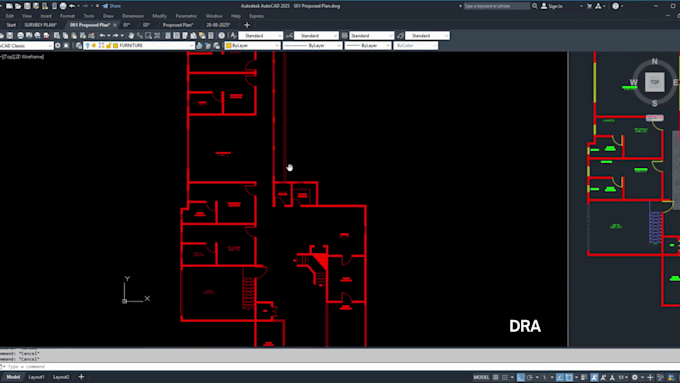Open the View menu
Viewport: 680px width, 383px height.
coord(27,16)
